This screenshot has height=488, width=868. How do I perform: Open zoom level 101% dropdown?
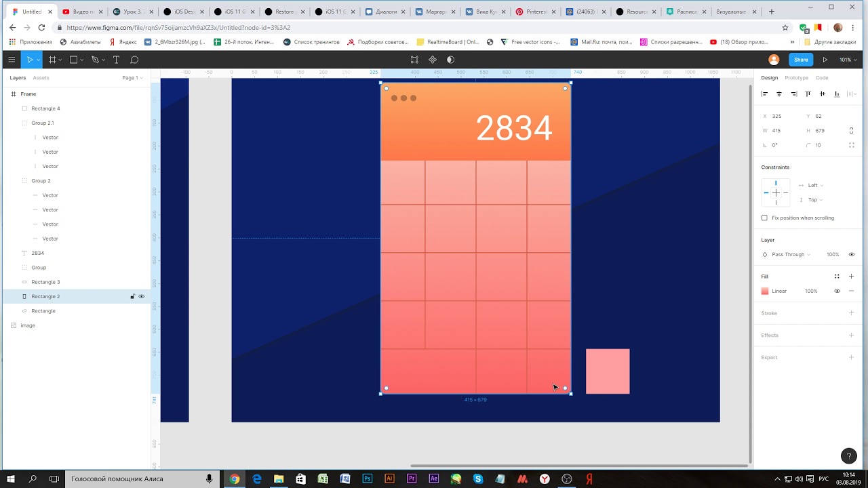tap(848, 60)
